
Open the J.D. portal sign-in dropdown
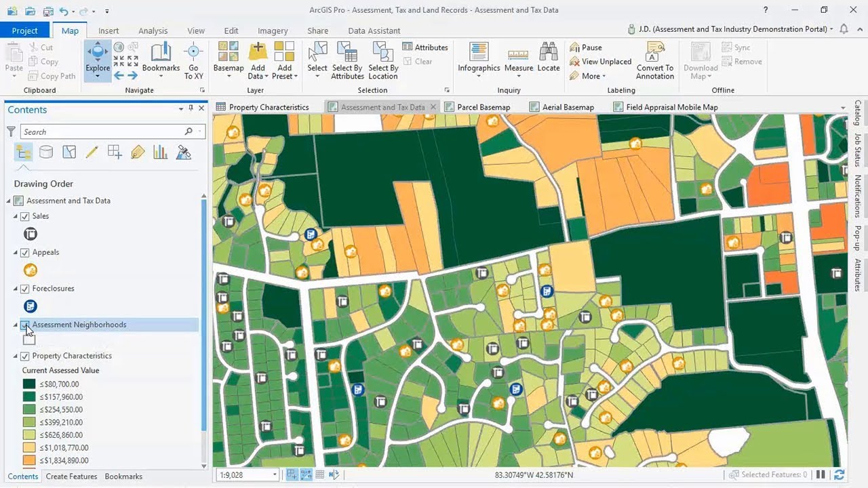click(831, 29)
